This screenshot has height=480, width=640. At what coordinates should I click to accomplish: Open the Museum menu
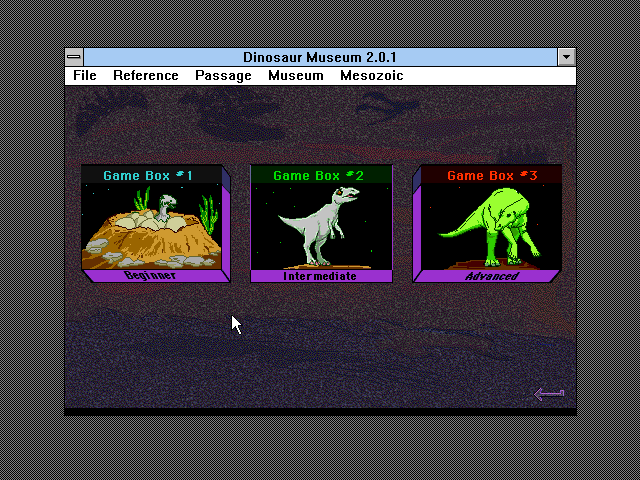(x=296, y=76)
